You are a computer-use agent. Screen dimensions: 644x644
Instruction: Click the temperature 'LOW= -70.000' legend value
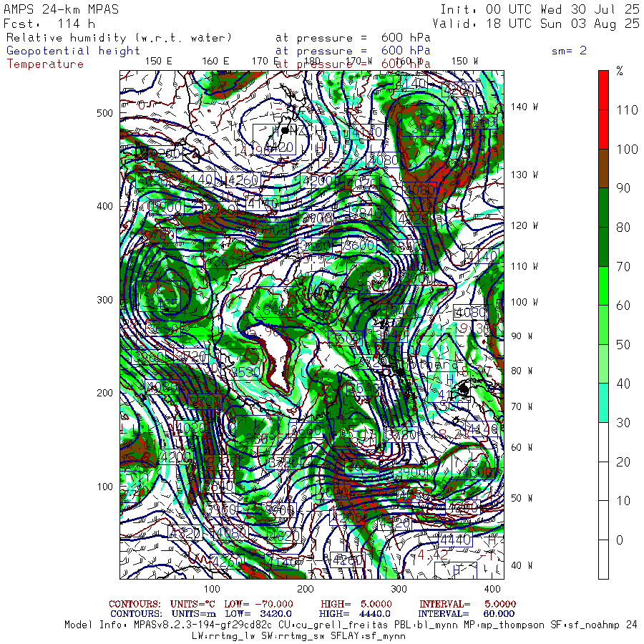pos(258,604)
